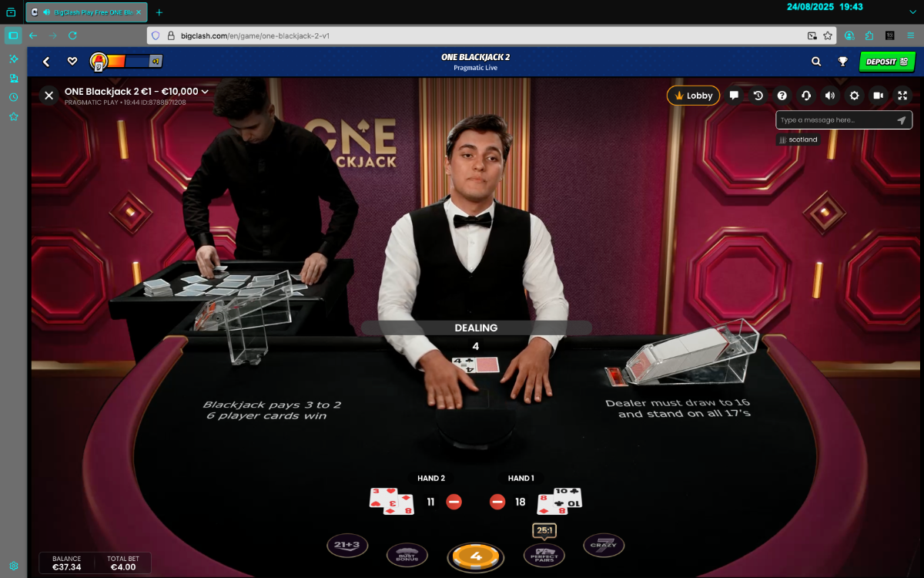Toggle the browser sidebar panel icon

13,35
